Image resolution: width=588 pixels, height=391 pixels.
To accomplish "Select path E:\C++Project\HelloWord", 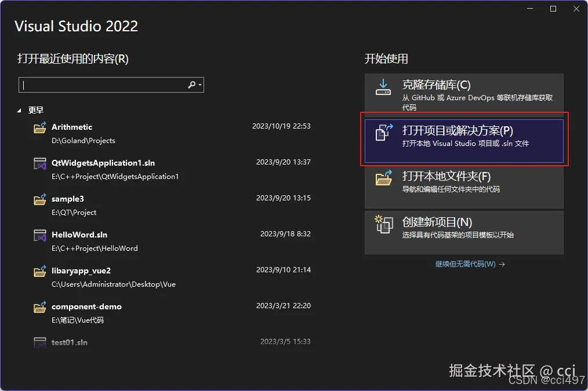I will coord(95,249).
